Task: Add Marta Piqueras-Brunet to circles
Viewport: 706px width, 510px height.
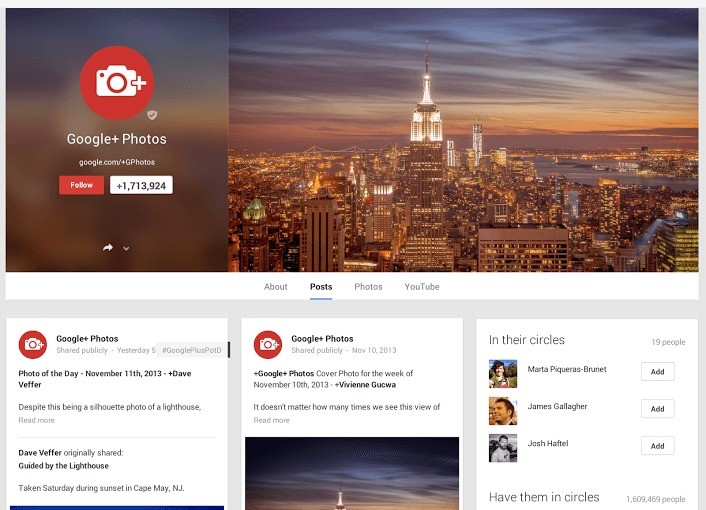Action: [657, 372]
